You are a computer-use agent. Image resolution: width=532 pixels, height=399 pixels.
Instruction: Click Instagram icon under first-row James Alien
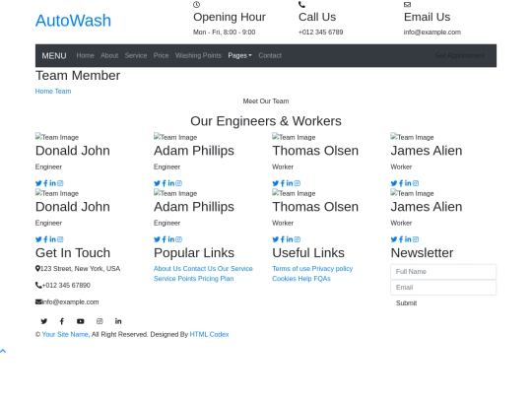point(416,183)
